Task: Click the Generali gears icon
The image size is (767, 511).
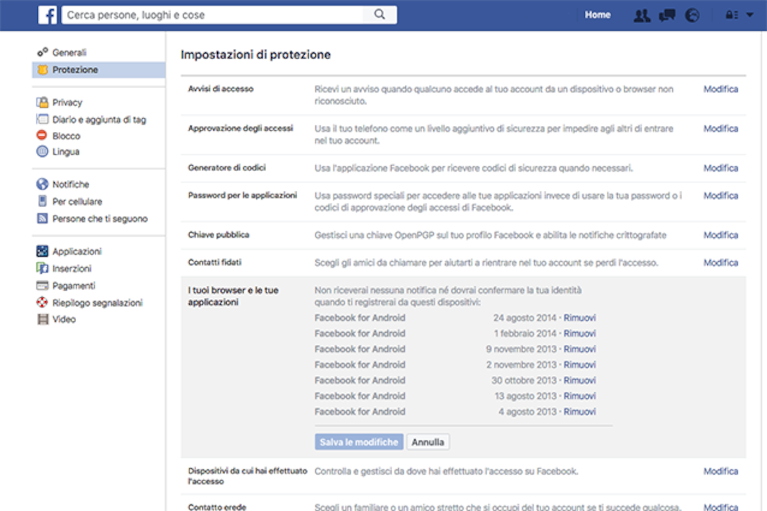Action: [43, 52]
